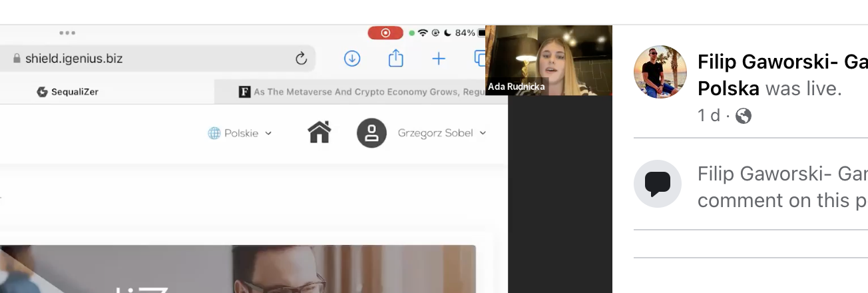Open Filip Gaworski page name link
868x293 pixels.
click(783, 75)
